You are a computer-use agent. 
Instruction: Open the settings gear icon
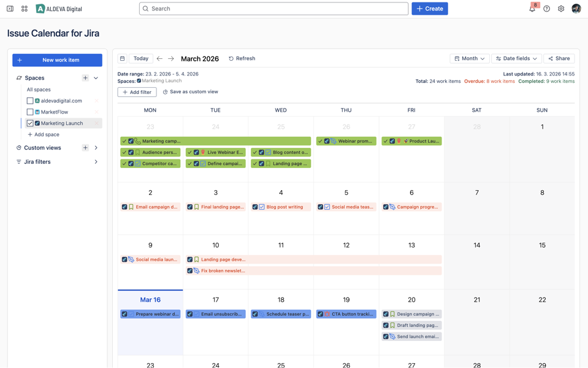pyautogui.click(x=561, y=9)
